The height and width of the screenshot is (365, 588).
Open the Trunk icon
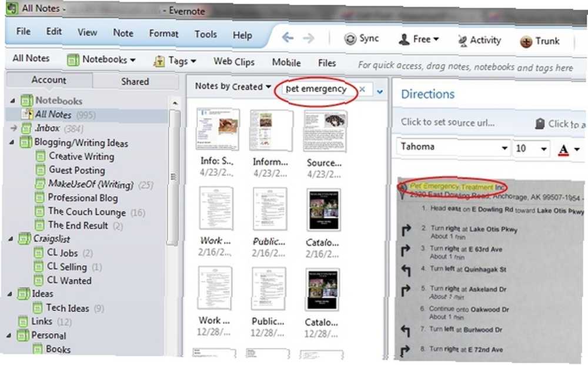point(526,42)
